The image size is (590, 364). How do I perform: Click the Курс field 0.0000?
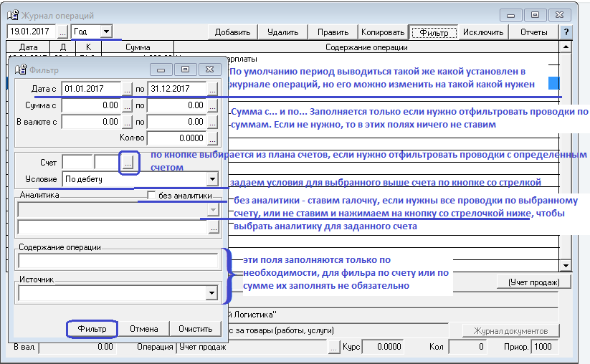[x=381, y=347]
